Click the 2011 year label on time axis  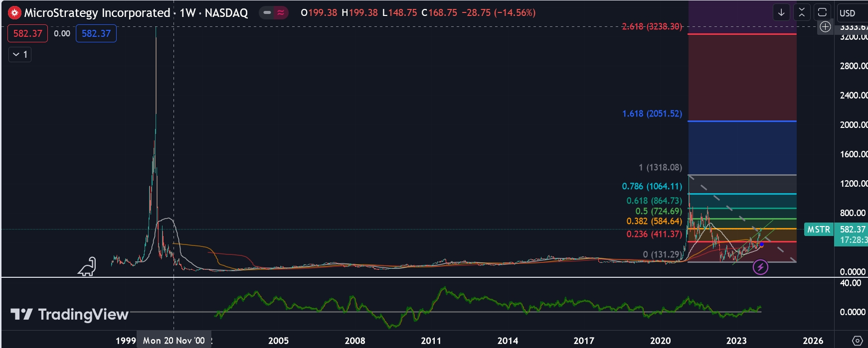pos(431,341)
